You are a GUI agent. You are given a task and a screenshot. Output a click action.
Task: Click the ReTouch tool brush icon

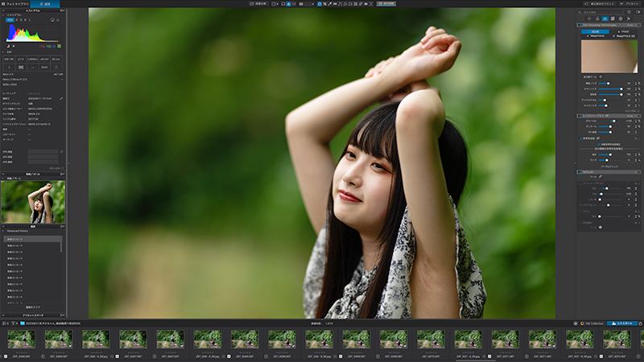click(x=601, y=177)
